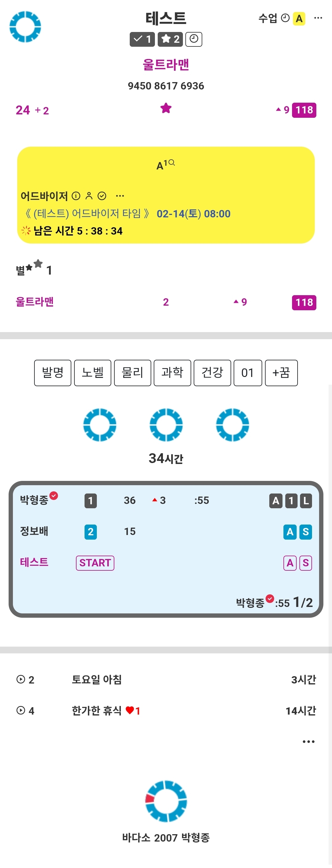
Task: Expand more items below 한가한 휴식 row
Action: [x=308, y=741]
